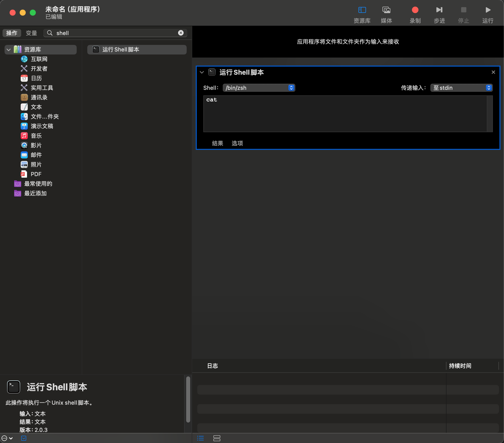Screen dimensions: 504x443
Task: Open the Calendar (日历) category
Action: click(36, 78)
